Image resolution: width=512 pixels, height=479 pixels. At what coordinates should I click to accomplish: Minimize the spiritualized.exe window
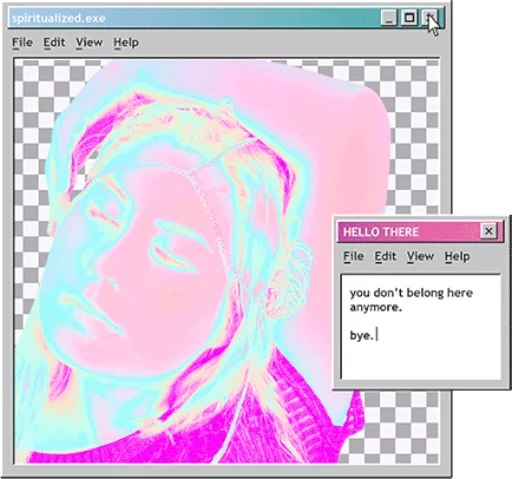(389, 18)
